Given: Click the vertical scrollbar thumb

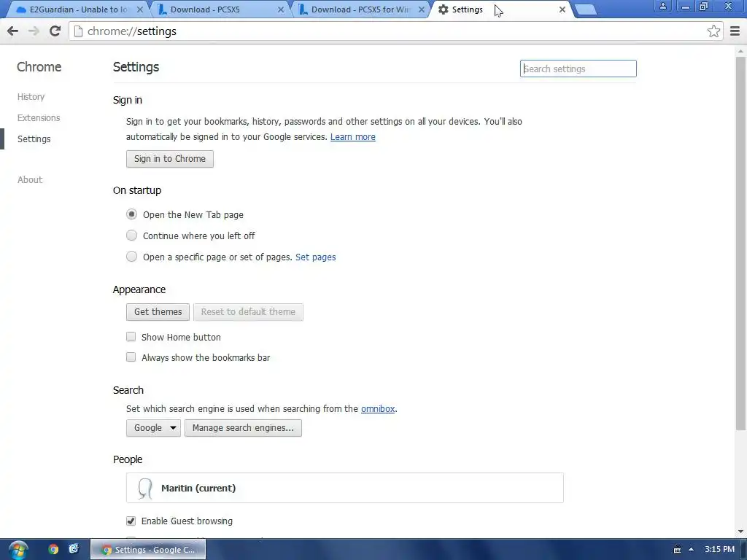Looking at the screenshot, I should click(741, 243).
